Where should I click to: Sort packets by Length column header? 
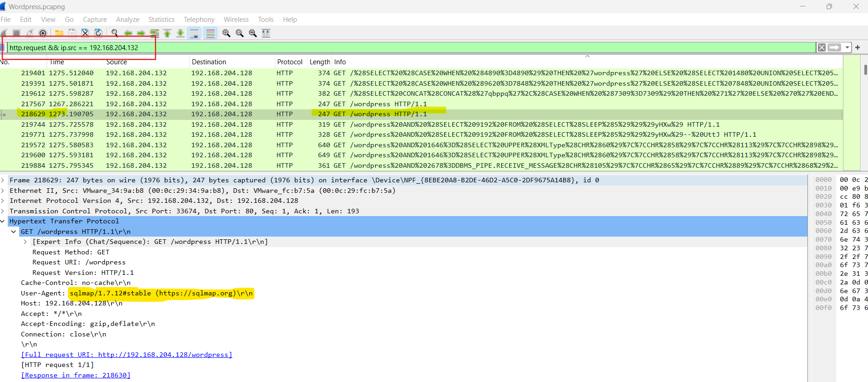(x=319, y=62)
